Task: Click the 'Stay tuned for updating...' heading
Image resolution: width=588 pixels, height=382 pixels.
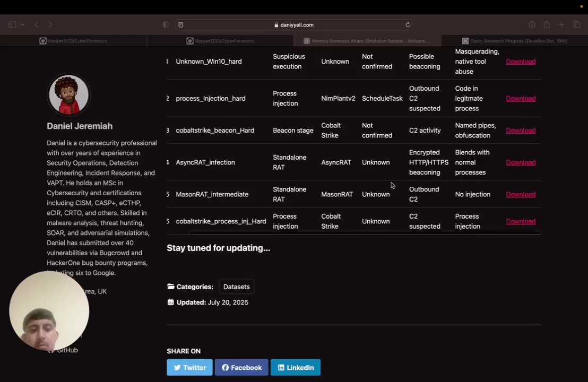Action: click(x=218, y=248)
